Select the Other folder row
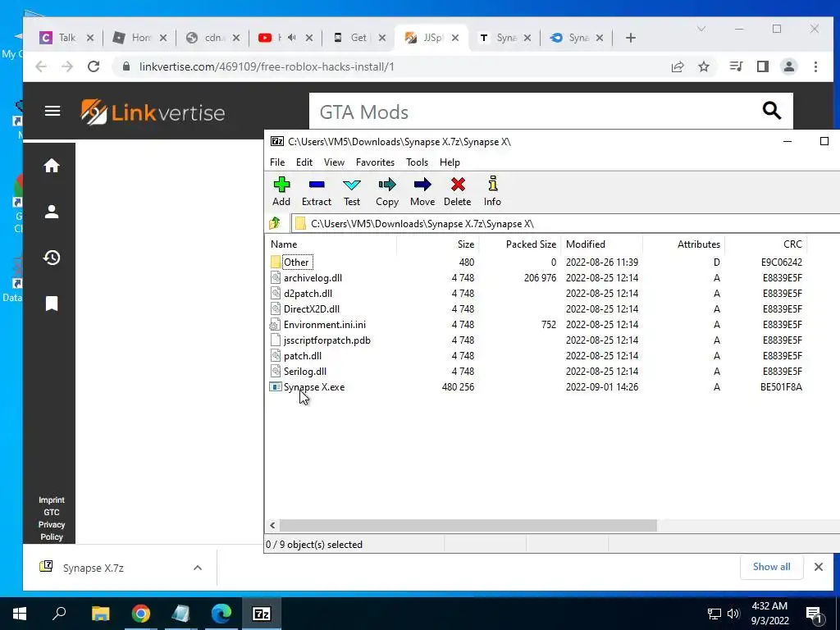Screen dimensions: 840x630 pos(296,262)
